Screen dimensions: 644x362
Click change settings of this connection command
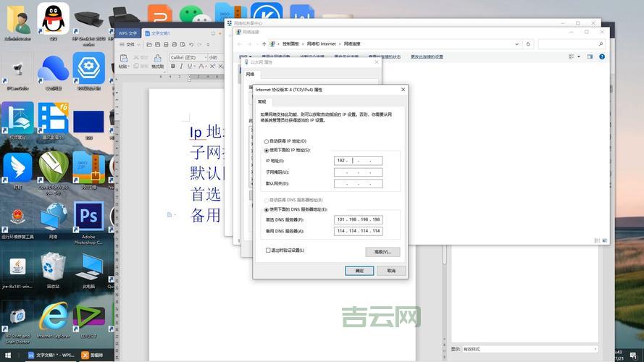coord(427,56)
